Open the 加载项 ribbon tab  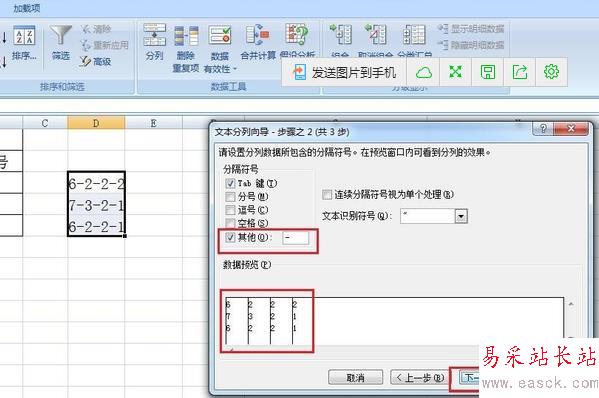pos(27,8)
